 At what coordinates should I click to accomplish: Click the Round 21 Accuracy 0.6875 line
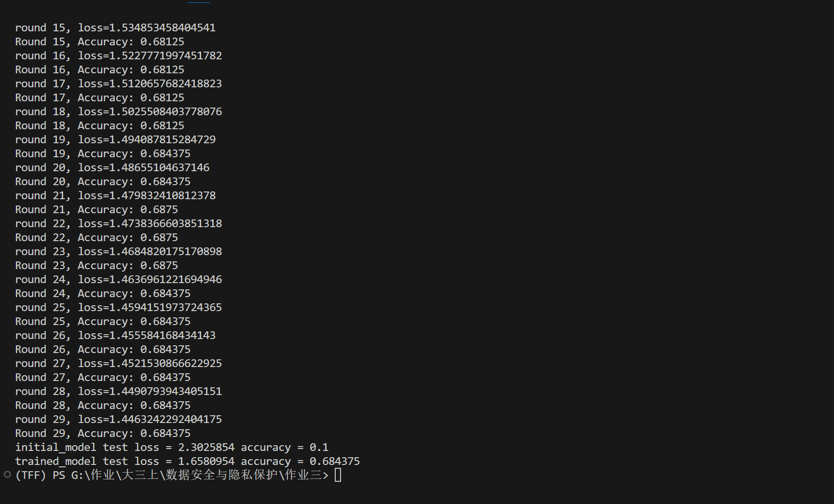pos(96,209)
